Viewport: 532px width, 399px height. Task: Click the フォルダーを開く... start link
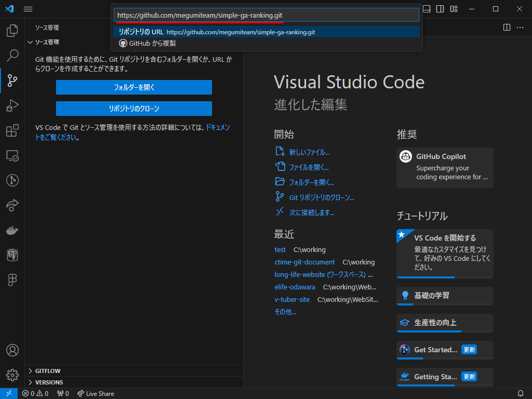click(311, 182)
